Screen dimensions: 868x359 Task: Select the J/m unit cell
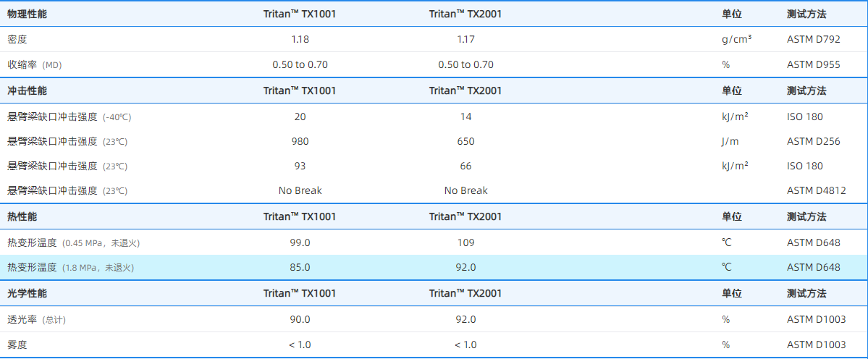[730, 141]
